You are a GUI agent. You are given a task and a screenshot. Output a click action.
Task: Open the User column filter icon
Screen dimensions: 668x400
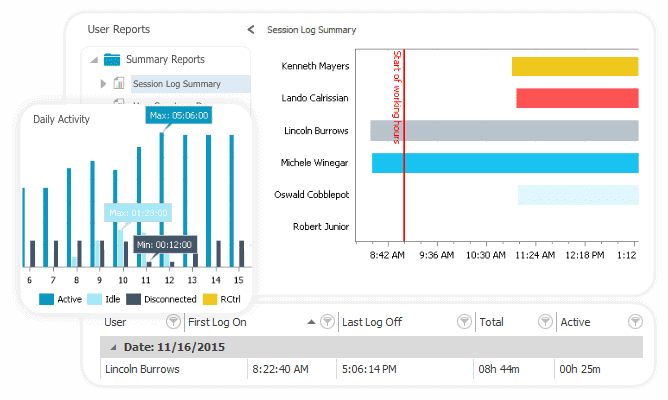coord(173,322)
